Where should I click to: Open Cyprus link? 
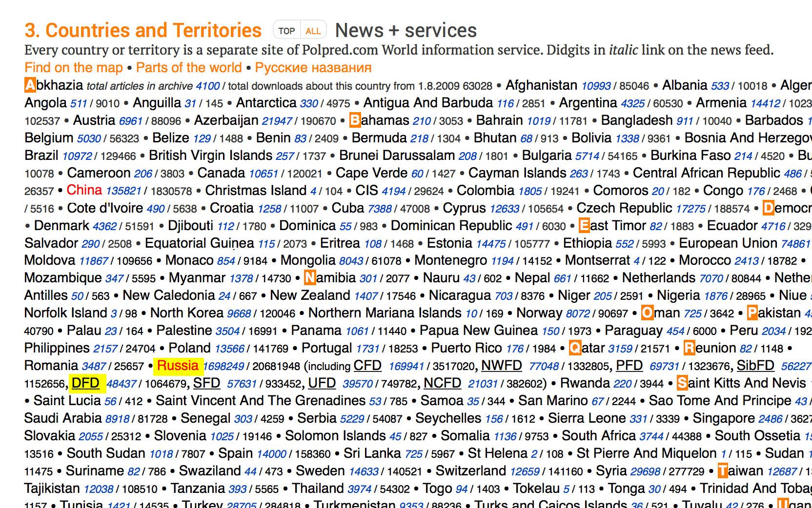pyautogui.click(x=464, y=208)
